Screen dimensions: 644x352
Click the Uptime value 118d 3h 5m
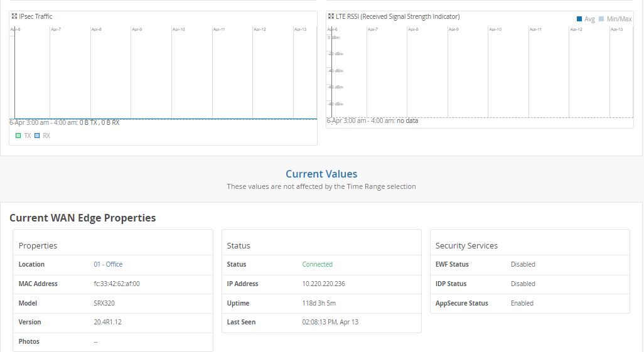click(319, 304)
